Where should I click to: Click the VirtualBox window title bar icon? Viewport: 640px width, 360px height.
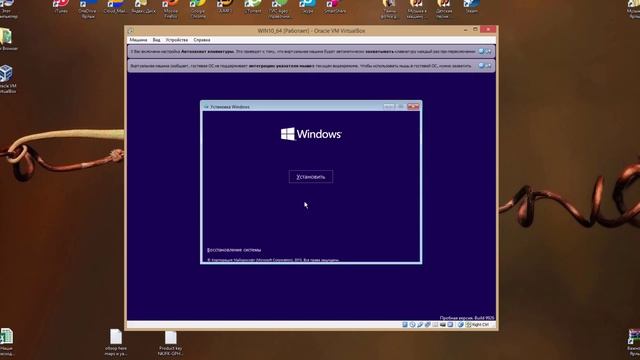point(131,31)
